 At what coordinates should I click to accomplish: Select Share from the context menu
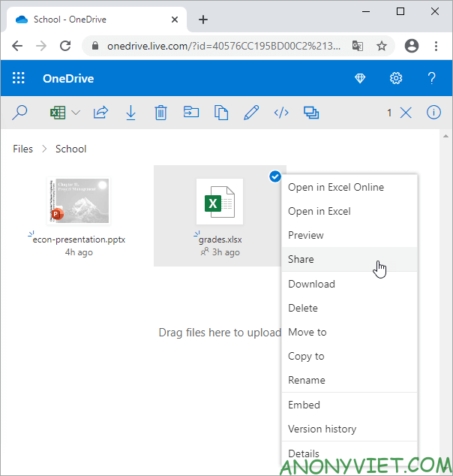tap(301, 259)
